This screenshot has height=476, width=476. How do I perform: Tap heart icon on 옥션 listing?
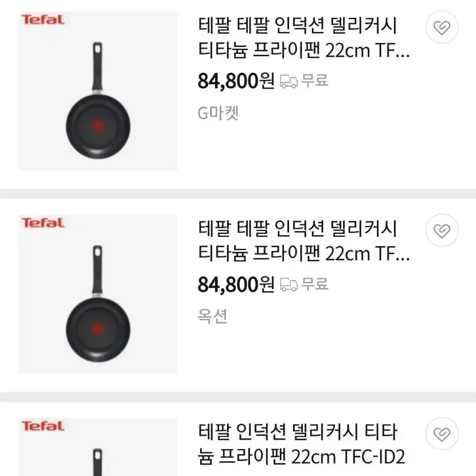click(x=442, y=231)
